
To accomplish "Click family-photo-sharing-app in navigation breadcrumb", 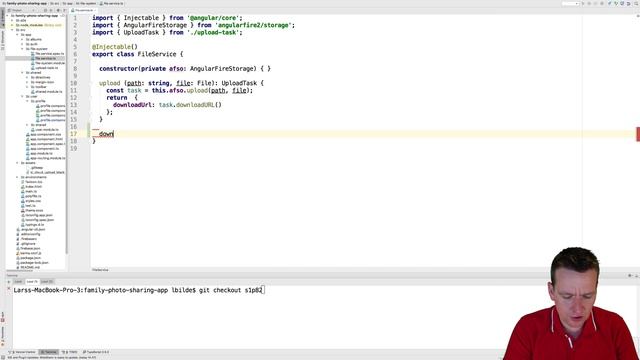I will (24, 3).
